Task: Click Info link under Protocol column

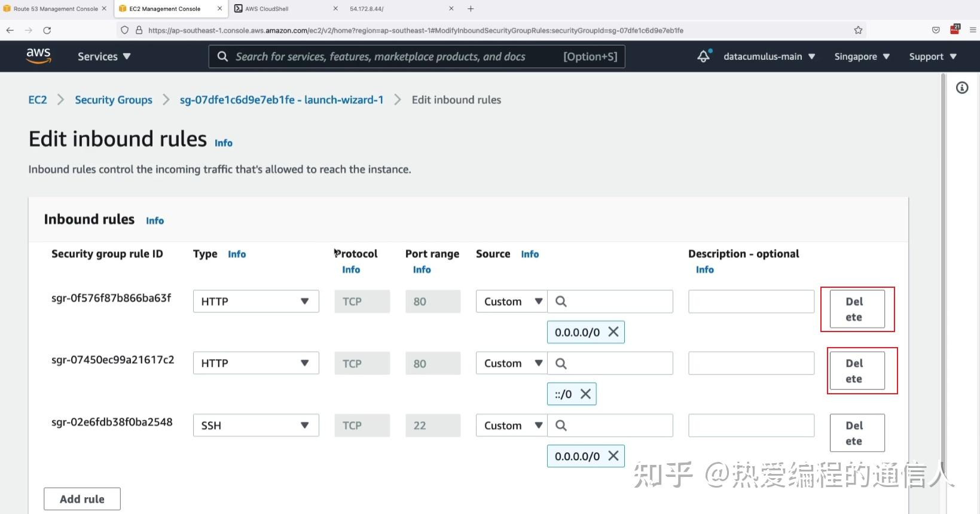Action: 351,270
